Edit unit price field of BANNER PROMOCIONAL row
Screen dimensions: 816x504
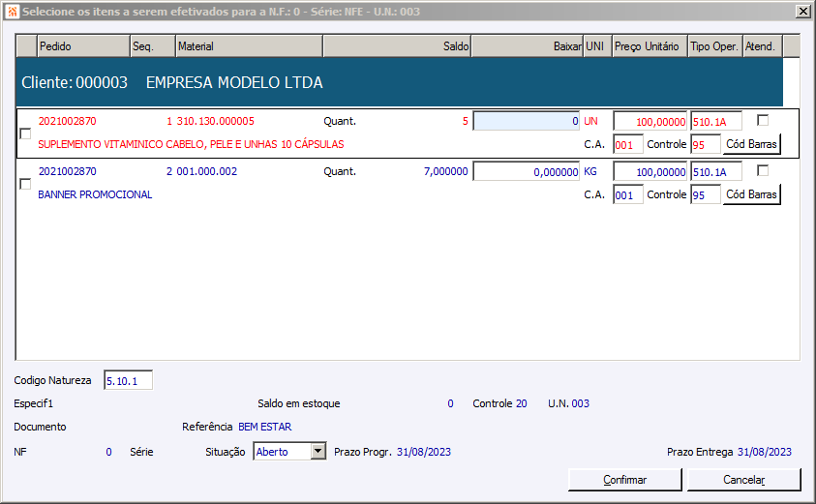pos(650,172)
